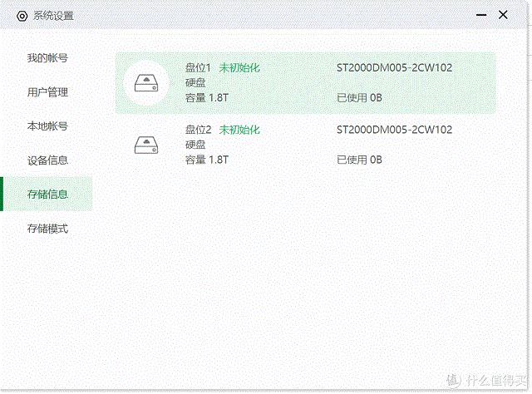The height and width of the screenshot is (394, 532).
Task: Click the 系统设置 gear icon in title bar
Action: tap(22, 16)
